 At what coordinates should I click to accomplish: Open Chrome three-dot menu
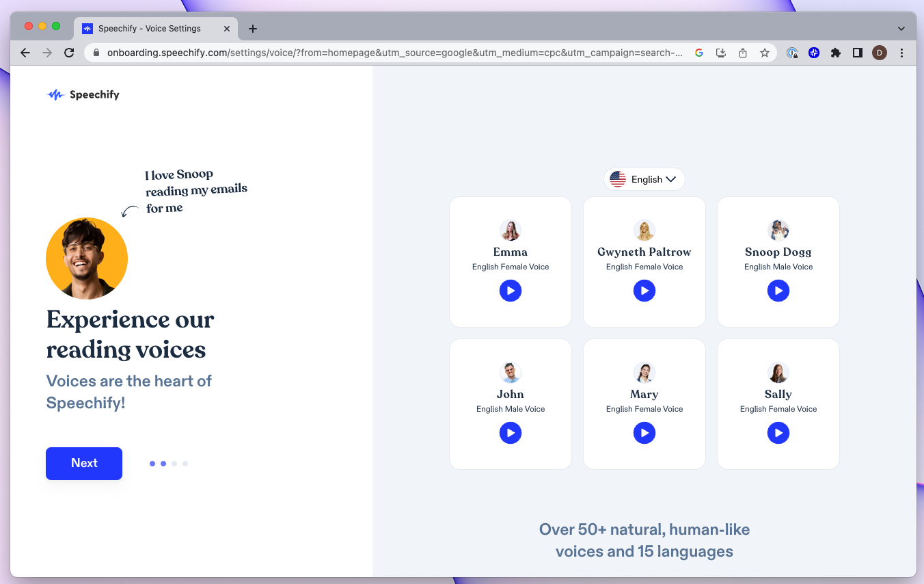(x=901, y=53)
